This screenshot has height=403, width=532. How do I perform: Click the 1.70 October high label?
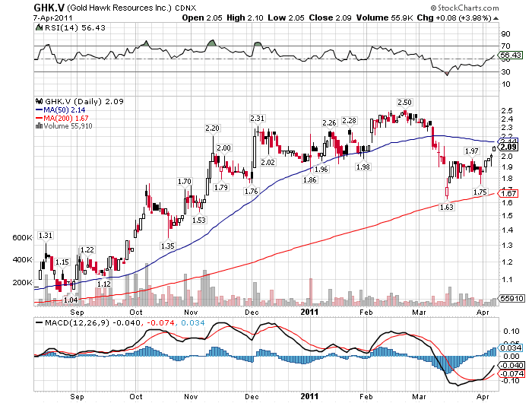point(185,182)
